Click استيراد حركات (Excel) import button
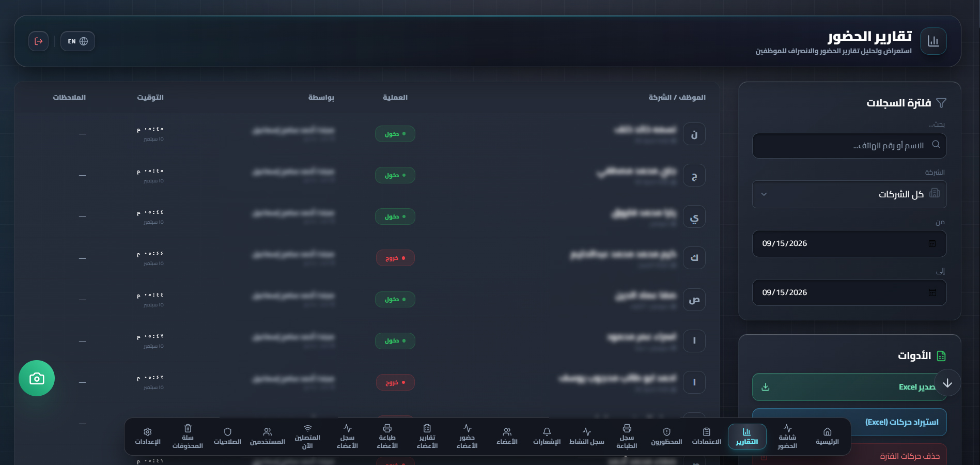 [849, 422]
